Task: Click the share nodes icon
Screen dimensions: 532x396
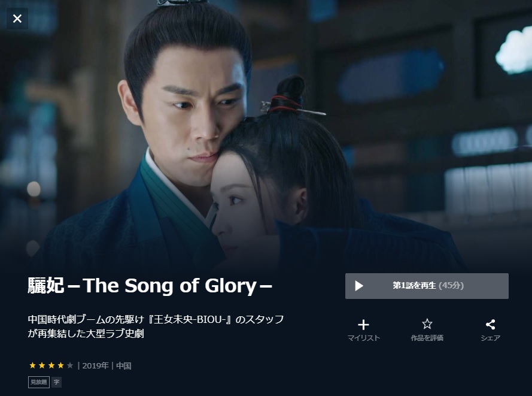Action: click(x=490, y=324)
